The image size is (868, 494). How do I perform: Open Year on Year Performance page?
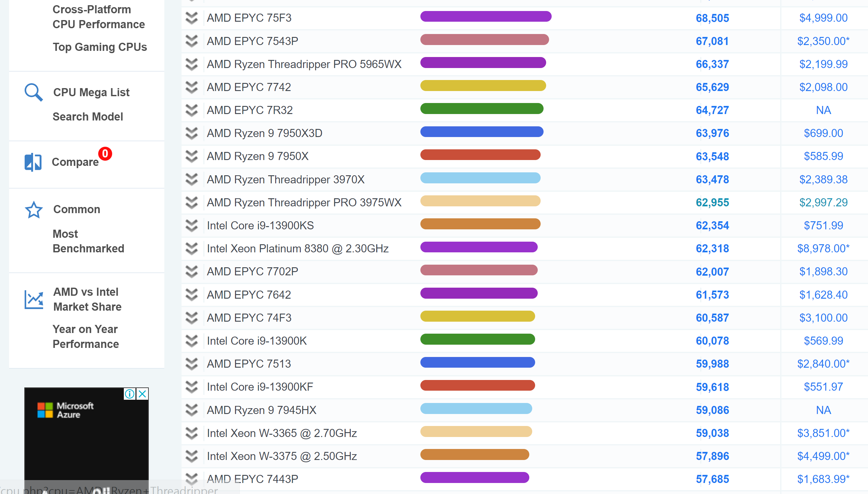(86, 337)
